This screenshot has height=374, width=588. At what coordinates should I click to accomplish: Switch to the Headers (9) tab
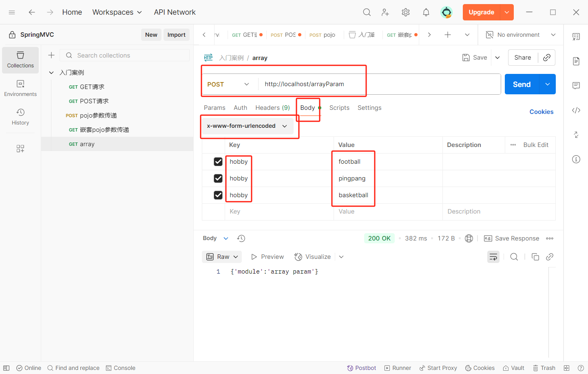(x=272, y=108)
